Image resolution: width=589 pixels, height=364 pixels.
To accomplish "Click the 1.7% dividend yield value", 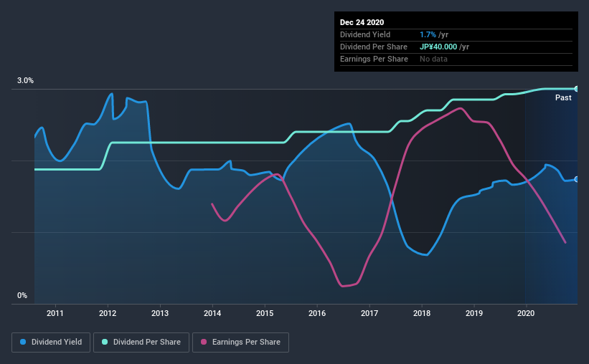I will pyautogui.click(x=428, y=34).
